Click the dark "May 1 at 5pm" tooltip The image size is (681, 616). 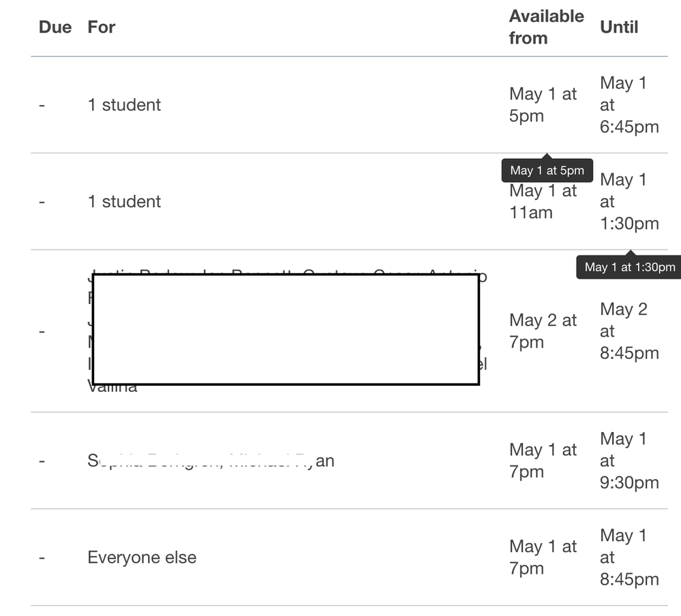pyautogui.click(x=547, y=170)
